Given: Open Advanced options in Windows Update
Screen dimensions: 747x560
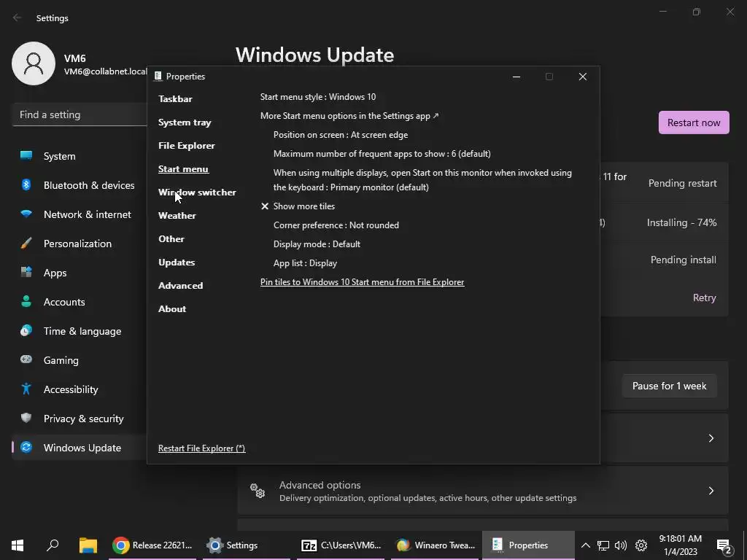Looking at the screenshot, I should [x=483, y=491].
